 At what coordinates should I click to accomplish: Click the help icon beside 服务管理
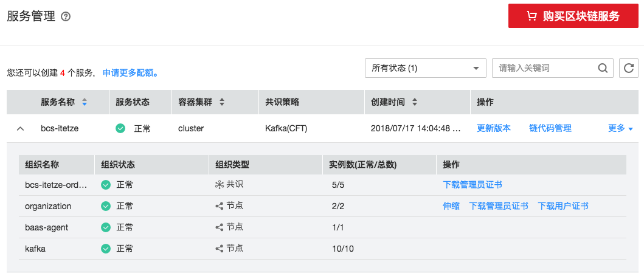coord(66,17)
